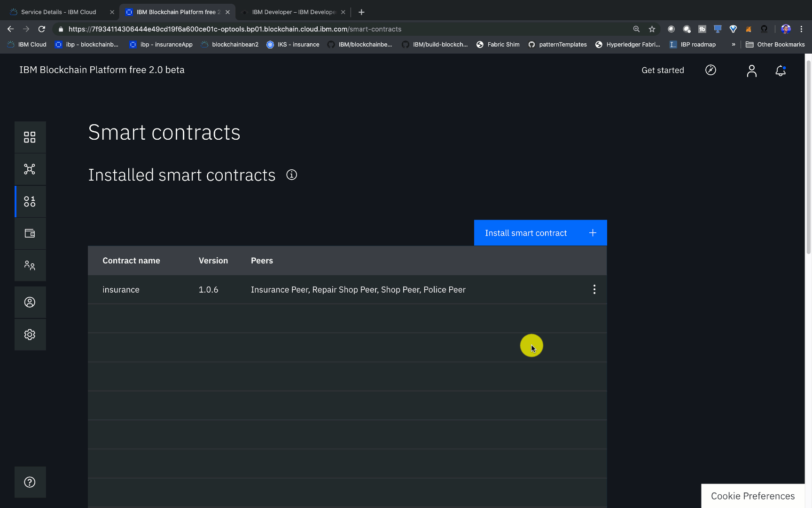
Task: Click the Version column header
Action: click(213, 261)
